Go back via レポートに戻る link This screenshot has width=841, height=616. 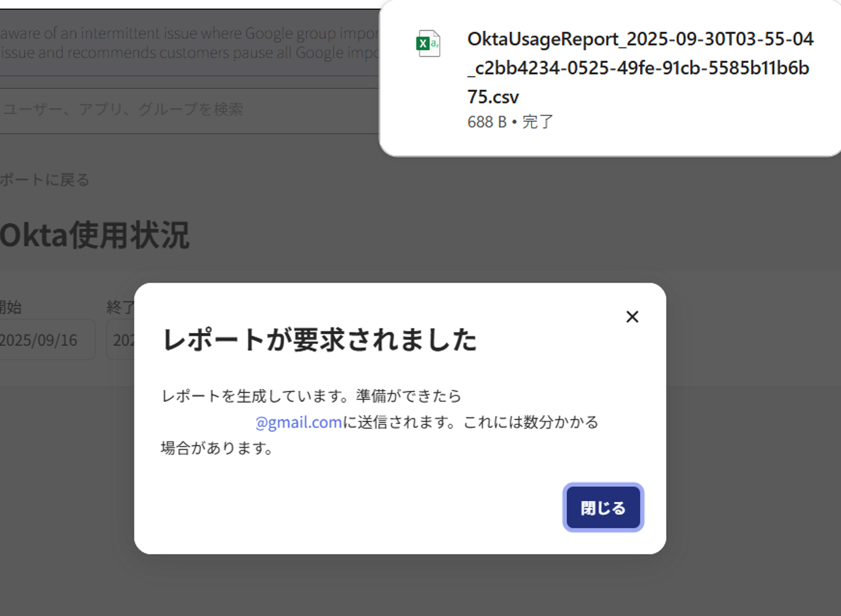[45, 180]
